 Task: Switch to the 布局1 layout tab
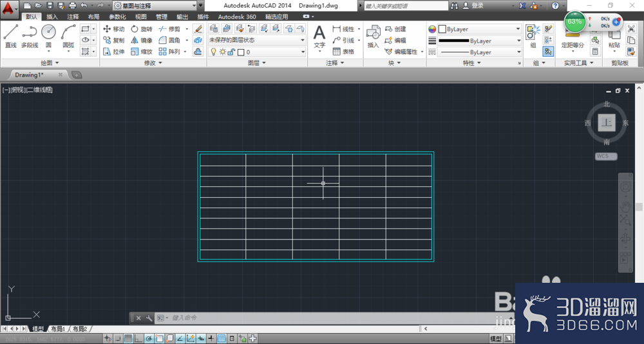pyautogui.click(x=59, y=329)
